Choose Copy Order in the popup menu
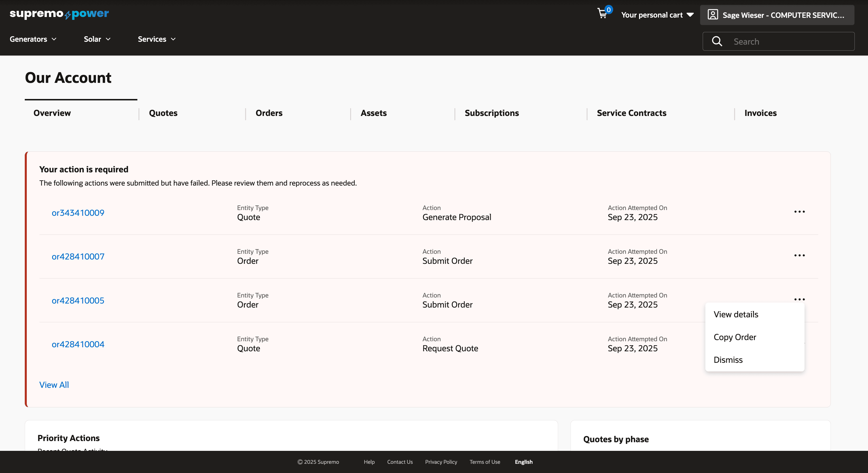Screen dimensions: 868x473 [735, 337]
